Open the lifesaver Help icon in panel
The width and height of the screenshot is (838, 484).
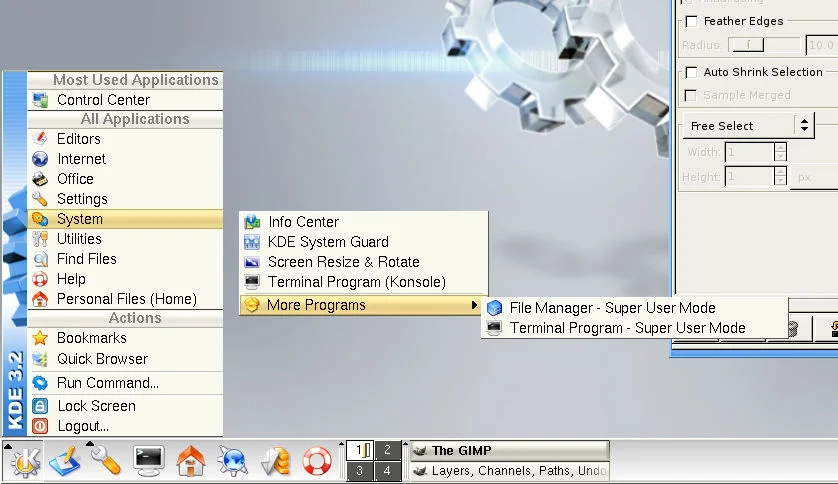click(x=316, y=461)
